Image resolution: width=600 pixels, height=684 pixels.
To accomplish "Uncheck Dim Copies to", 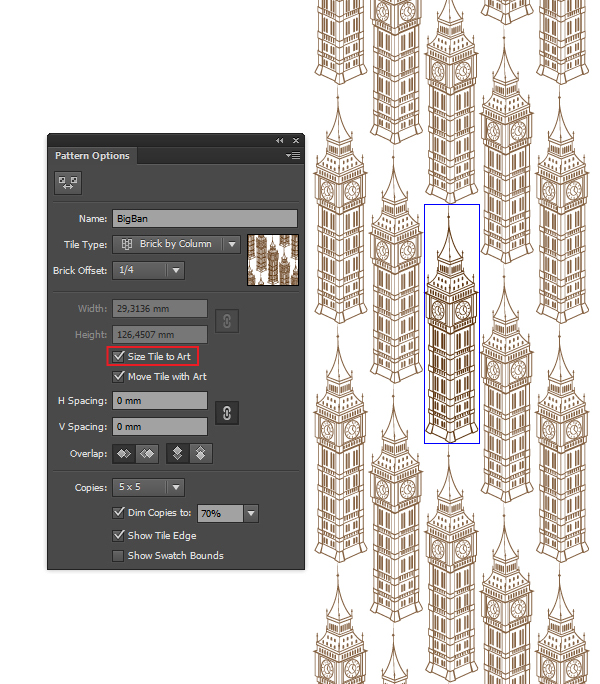I will click(x=118, y=513).
